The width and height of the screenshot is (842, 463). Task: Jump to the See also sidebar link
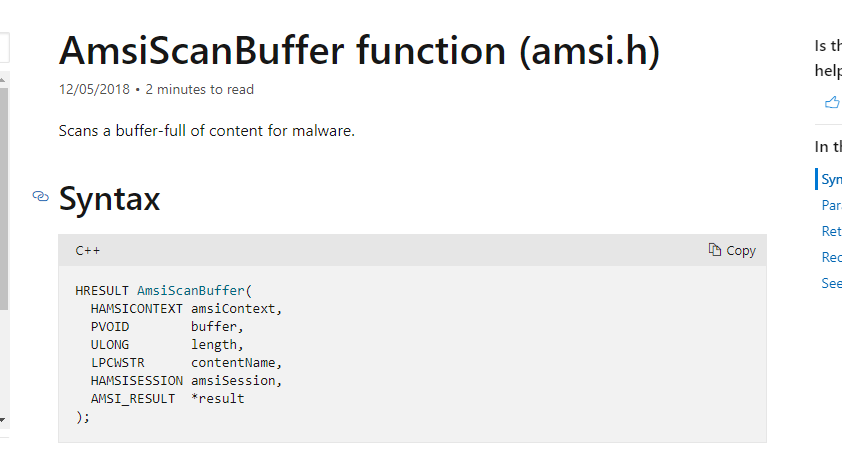point(831,283)
